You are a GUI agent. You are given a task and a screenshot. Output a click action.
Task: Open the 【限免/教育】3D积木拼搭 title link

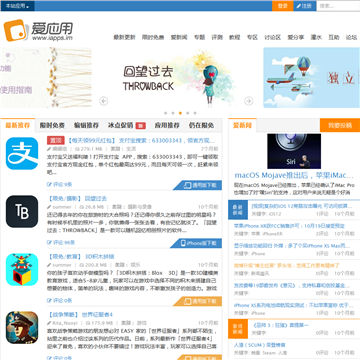coord(81,256)
